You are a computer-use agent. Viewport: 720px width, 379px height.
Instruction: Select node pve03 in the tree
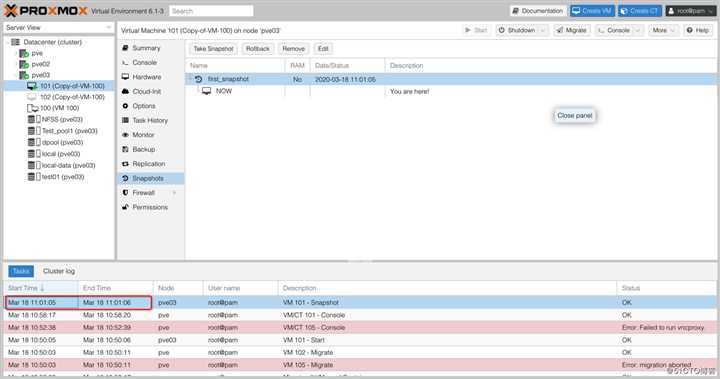[40, 75]
